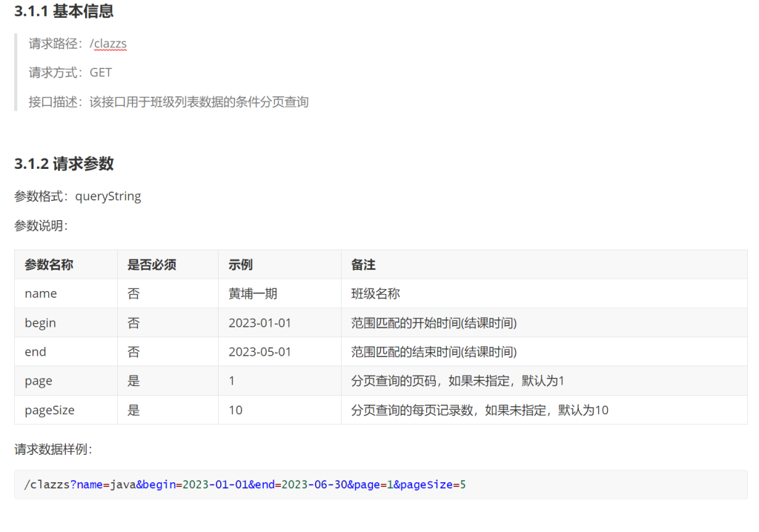Click the underlined /clazzs request path
This screenshot has height=532, width=759.
[x=108, y=44]
